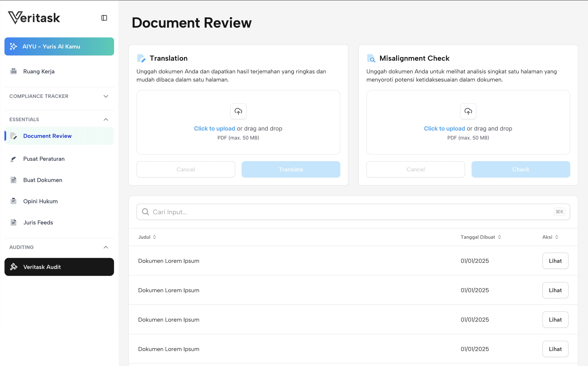Click the Cari Input search field
The height and width of the screenshot is (366, 588).
tap(291, 212)
